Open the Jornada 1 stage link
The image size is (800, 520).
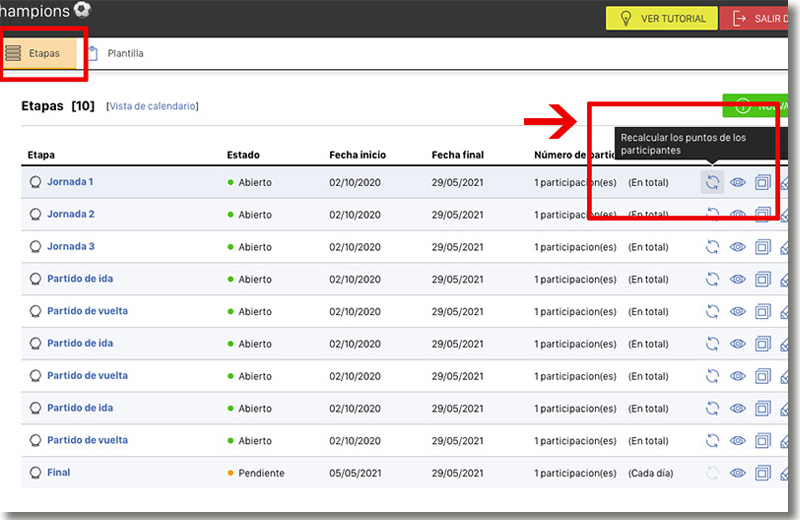[x=70, y=182]
